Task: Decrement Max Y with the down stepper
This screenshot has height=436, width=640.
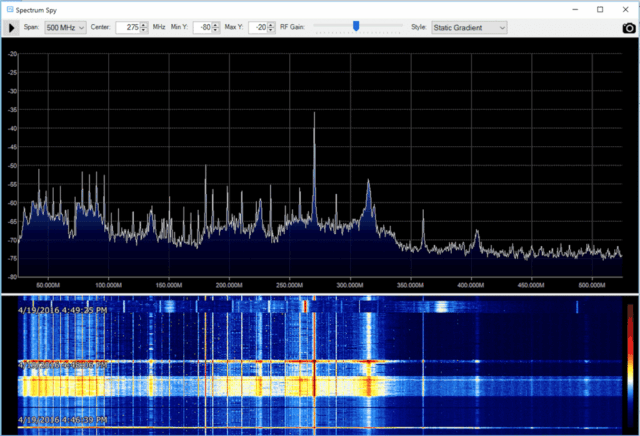Action: (273, 31)
